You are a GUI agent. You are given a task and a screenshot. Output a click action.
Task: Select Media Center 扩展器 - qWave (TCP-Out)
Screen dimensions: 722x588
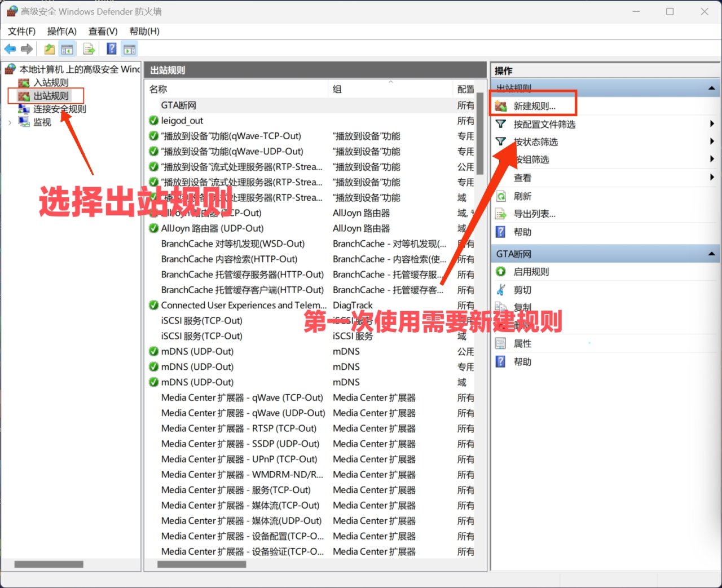click(x=242, y=397)
